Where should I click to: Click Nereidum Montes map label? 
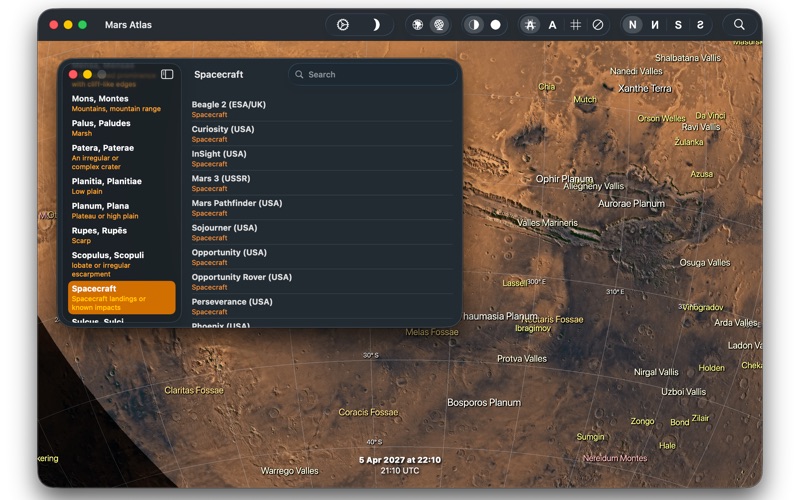[615, 458]
